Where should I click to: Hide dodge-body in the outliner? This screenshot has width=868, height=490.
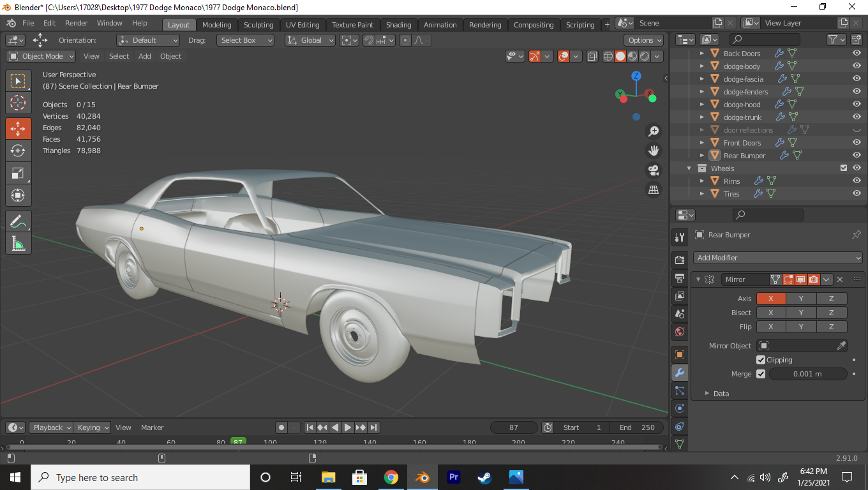tap(857, 66)
